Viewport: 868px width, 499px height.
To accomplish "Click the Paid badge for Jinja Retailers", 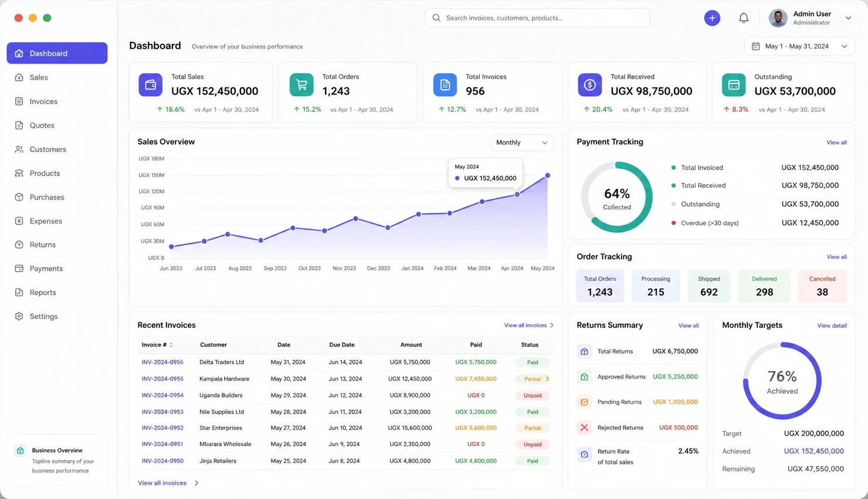I will click(533, 461).
